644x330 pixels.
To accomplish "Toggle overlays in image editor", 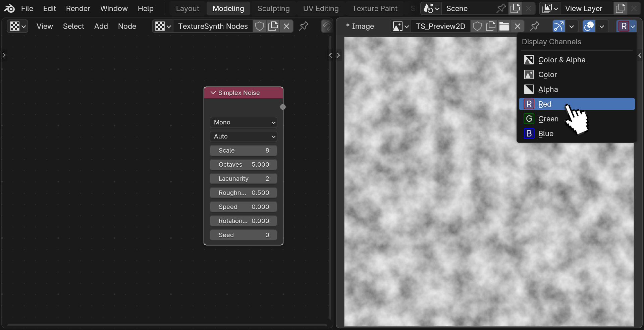I will [589, 26].
